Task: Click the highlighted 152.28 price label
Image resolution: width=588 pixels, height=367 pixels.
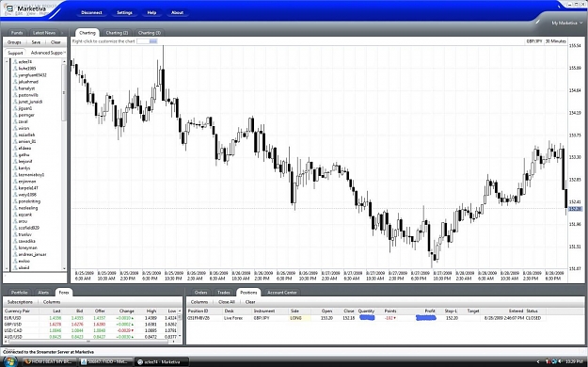Action: [575, 209]
